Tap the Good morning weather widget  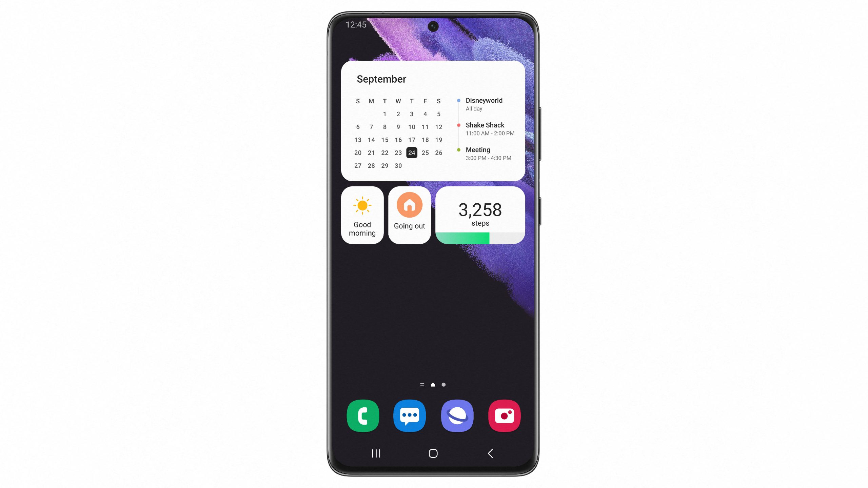click(x=362, y=215)
